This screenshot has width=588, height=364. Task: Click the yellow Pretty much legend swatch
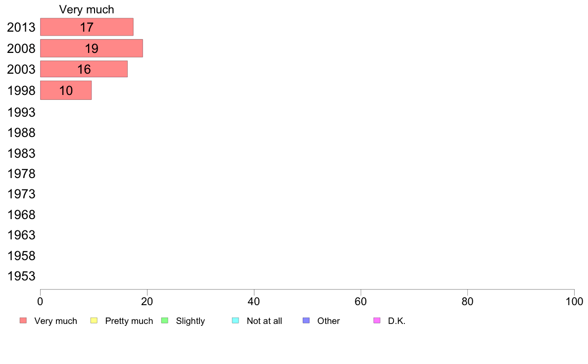coord(94,320)
